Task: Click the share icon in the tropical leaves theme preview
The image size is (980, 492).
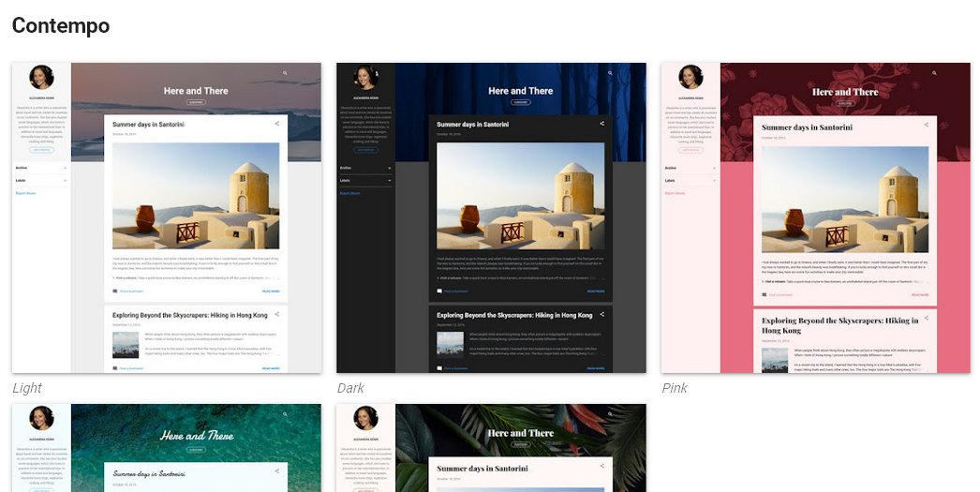Action: pos(601,466)
